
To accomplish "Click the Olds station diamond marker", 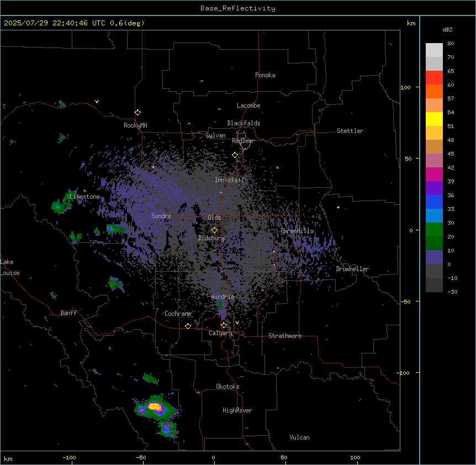I will pos(214,230).
